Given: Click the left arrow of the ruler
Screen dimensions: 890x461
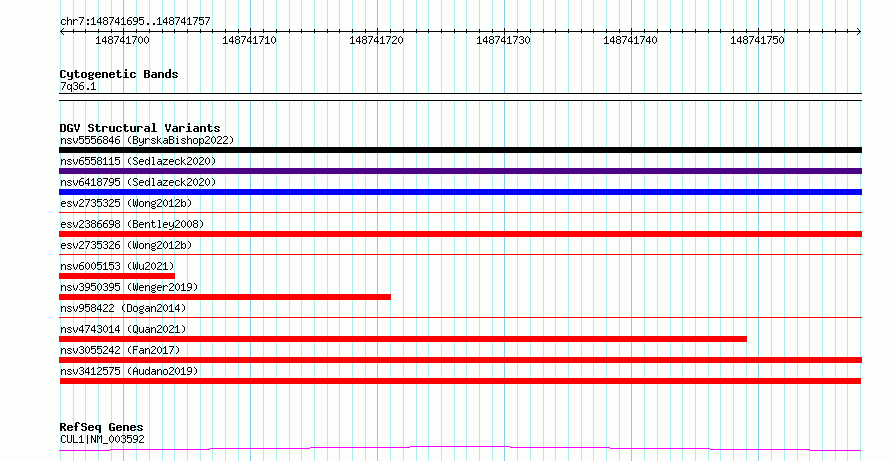Looking at the screenshot, I should tap(62, 32).
